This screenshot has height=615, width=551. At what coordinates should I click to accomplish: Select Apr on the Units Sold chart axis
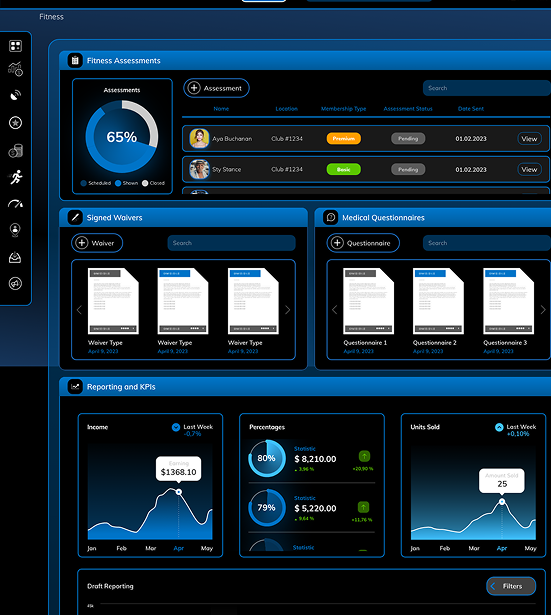(x=502, y=548)
